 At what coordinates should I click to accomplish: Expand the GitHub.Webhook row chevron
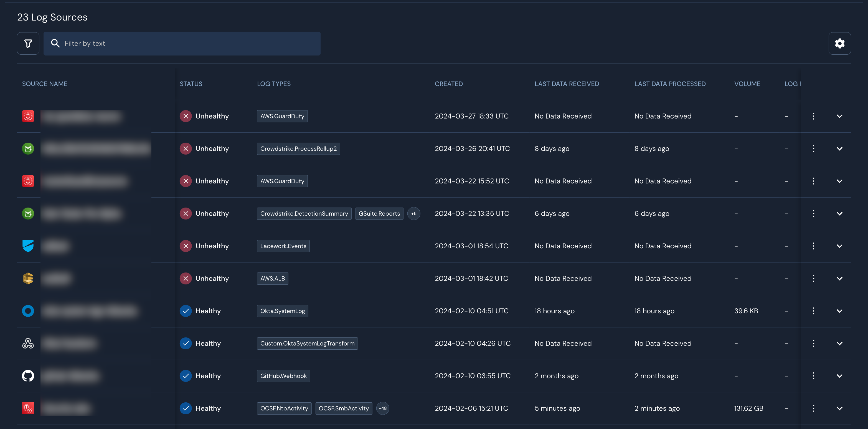pos(839,376)
